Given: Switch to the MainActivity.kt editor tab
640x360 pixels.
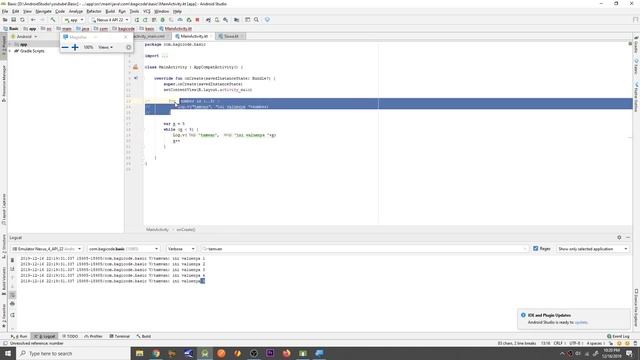Looking at the screenshot, I should [192, 36].
